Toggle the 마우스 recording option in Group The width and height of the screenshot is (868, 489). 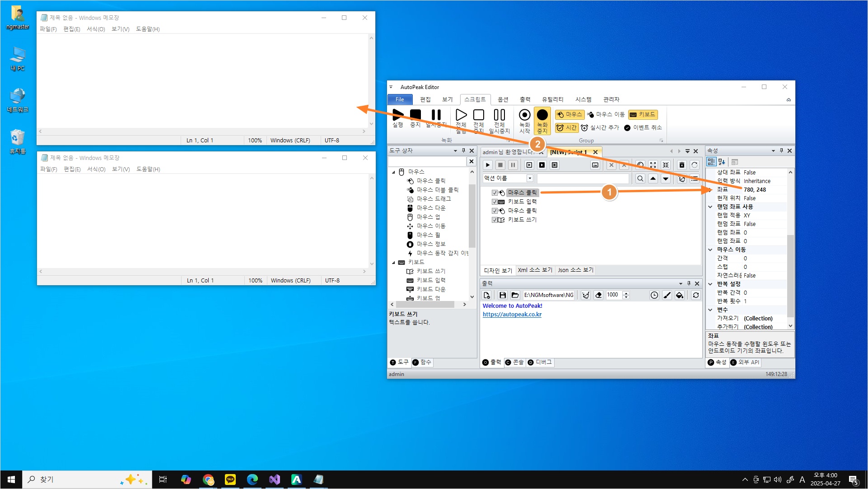tap(569, 115)
